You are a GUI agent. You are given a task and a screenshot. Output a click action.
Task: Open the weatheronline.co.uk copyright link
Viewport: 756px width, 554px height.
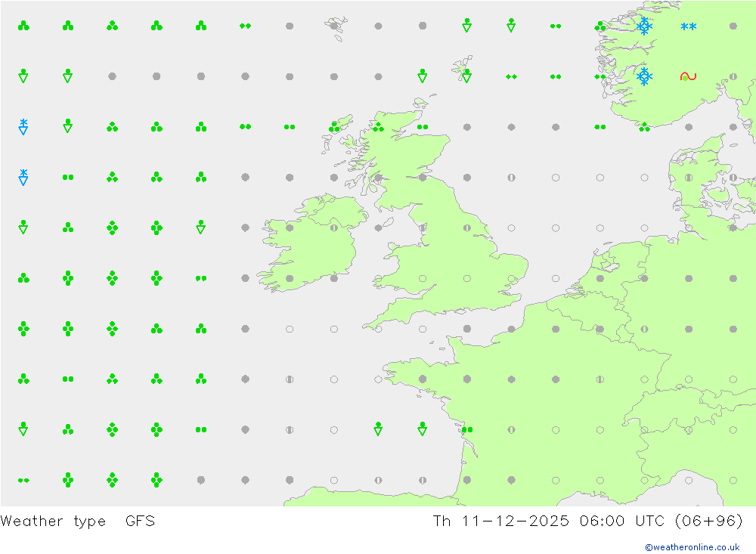point(692,547)
